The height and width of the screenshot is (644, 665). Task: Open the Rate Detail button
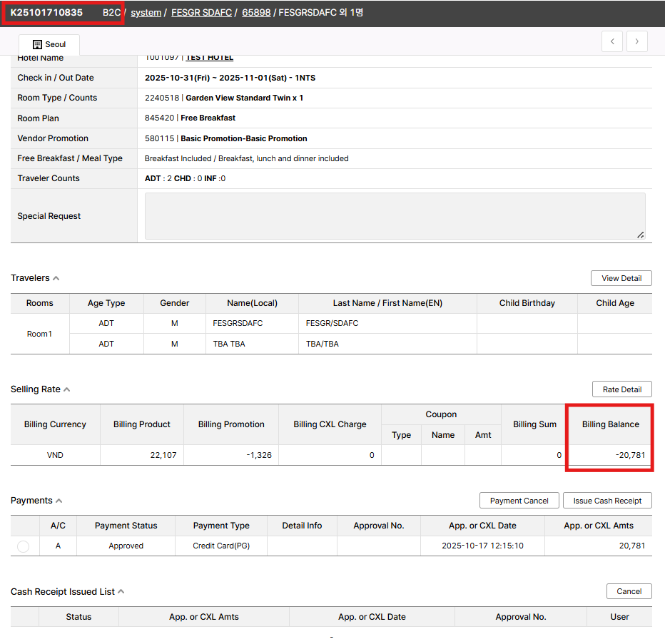[621, 389]
